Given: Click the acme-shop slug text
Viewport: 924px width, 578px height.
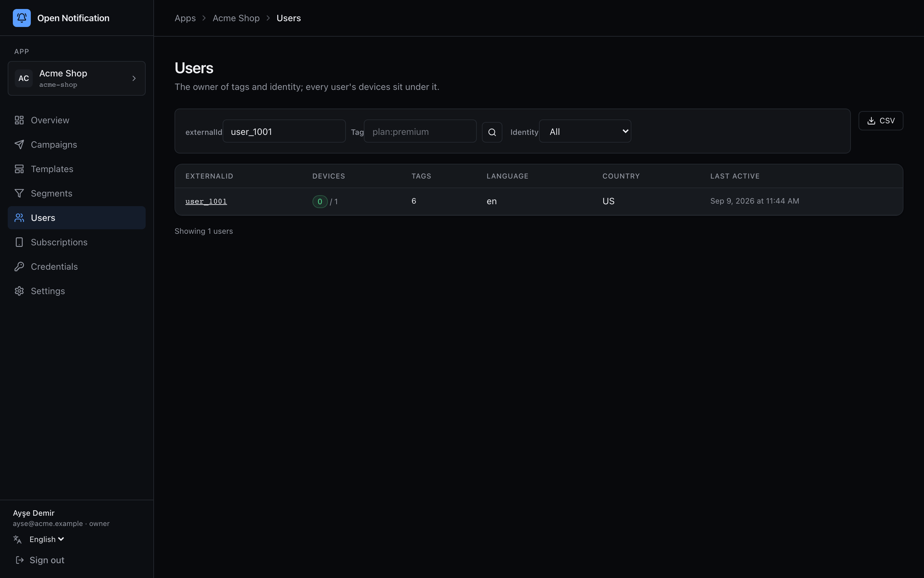Looking at the screenshot, I should click(58, 85).
